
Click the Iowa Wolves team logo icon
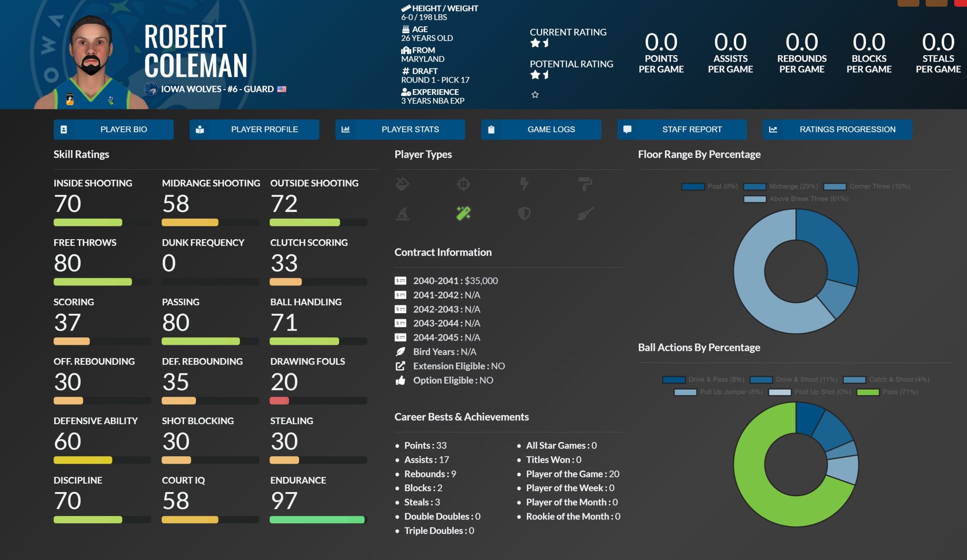pyautogui.click(x=151, y=89)
